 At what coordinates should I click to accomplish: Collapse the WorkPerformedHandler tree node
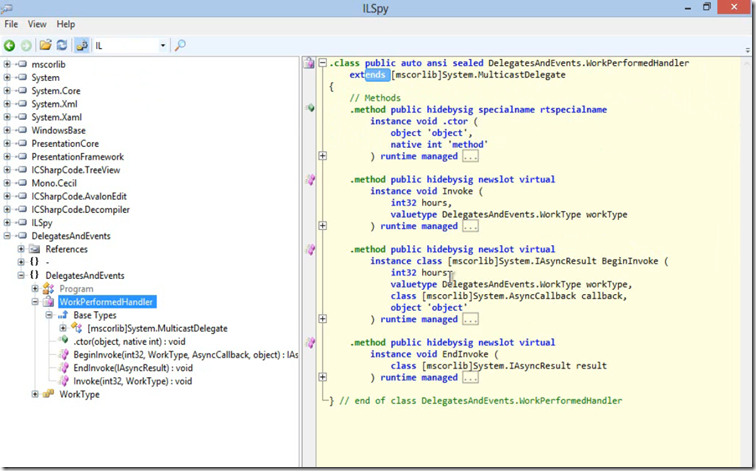pos(35,302)
